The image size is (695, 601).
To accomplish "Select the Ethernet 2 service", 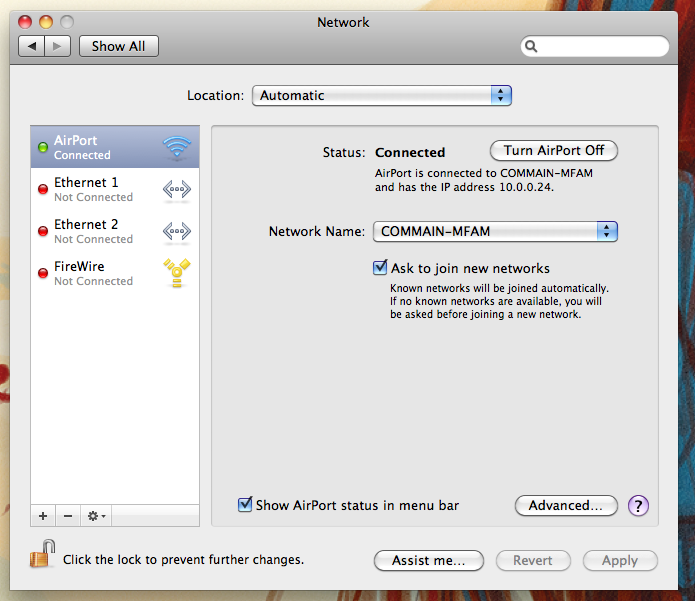I will click(115, 231).
